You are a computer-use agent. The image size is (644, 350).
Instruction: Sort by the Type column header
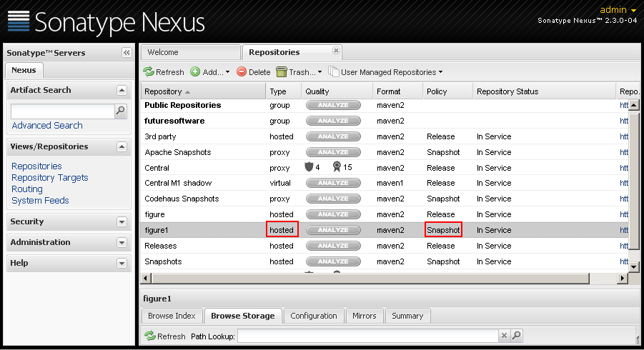tap(283, 91)
